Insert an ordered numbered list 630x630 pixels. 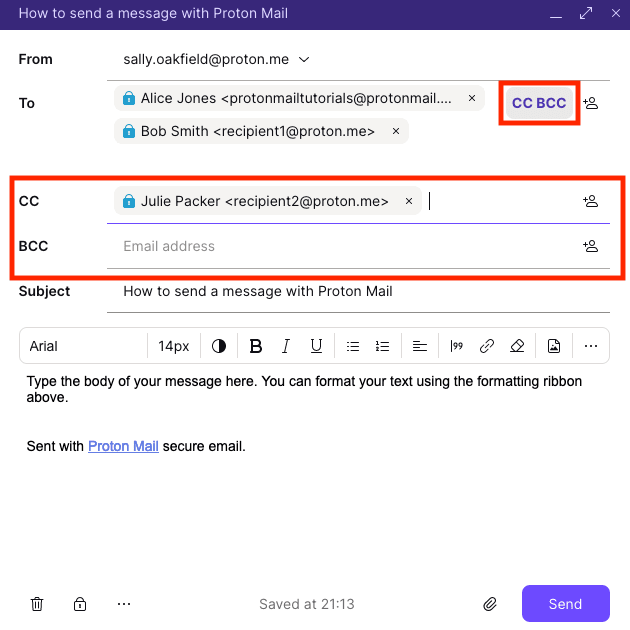tap(382, 346)
